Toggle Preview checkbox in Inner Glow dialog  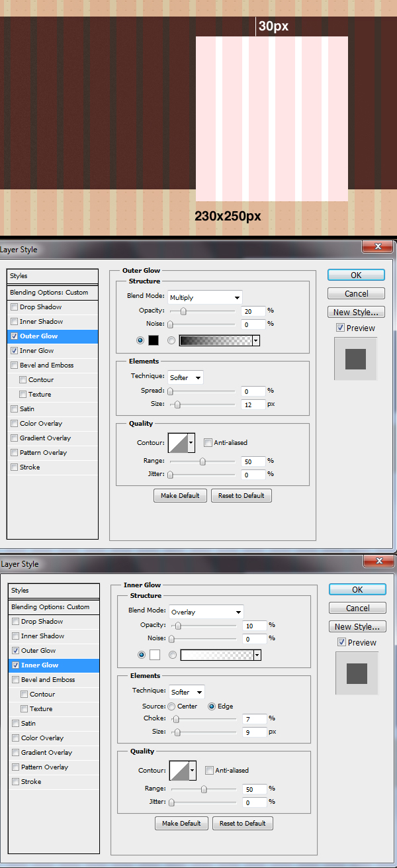point(341,642)
